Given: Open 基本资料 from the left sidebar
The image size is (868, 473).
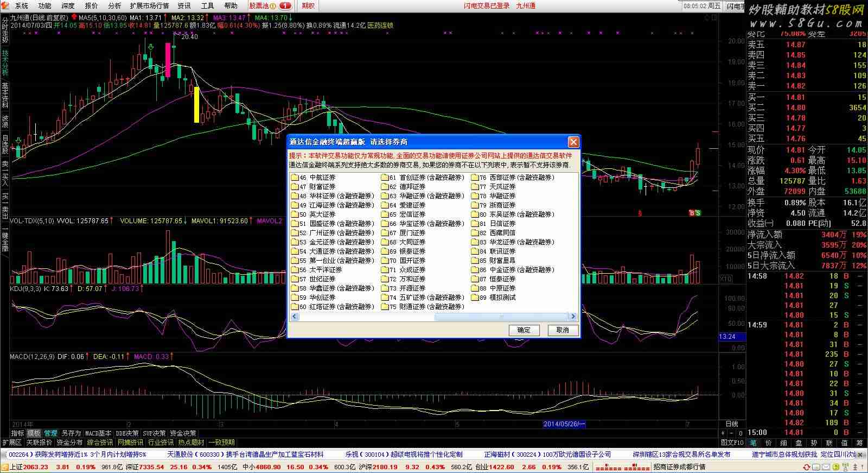Looking at the screenshot, I should [x=5, y=96].
